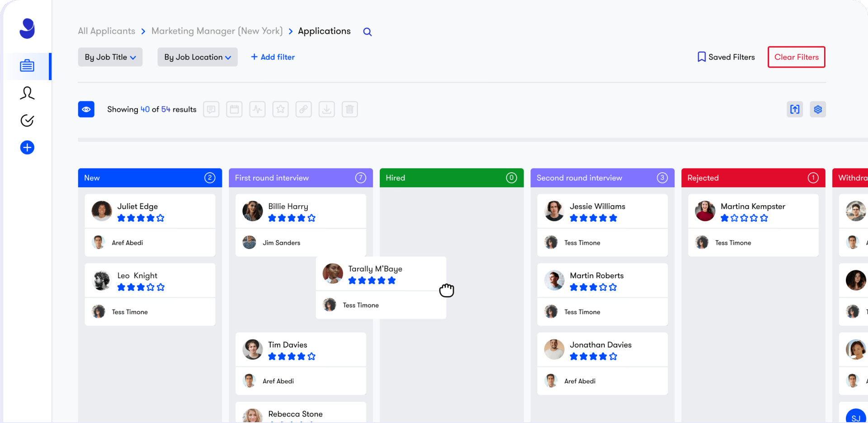Screen dimensions: 868x423
Task: Open Martin Roberts' applicant card name
Action: pyautogui.click(x=597, y=276)
